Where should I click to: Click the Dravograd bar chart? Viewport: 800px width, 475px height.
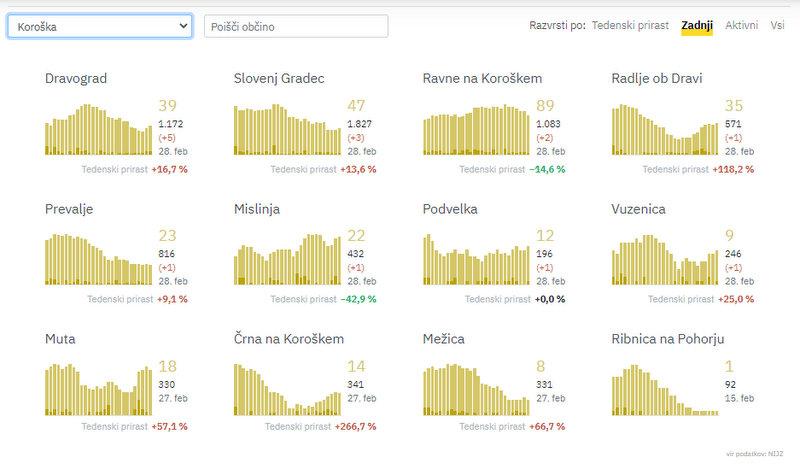pyautogui.click(x=98, y=131)
